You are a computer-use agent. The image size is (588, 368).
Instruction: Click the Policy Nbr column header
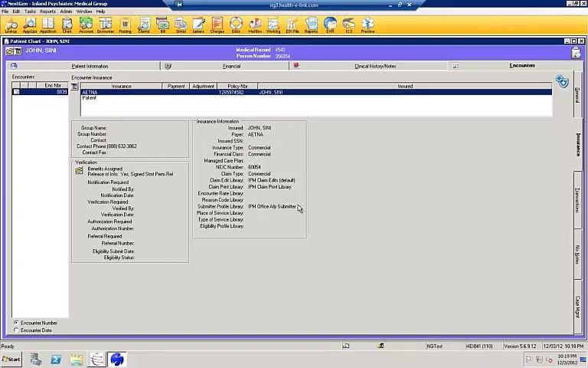click(237, 86)
